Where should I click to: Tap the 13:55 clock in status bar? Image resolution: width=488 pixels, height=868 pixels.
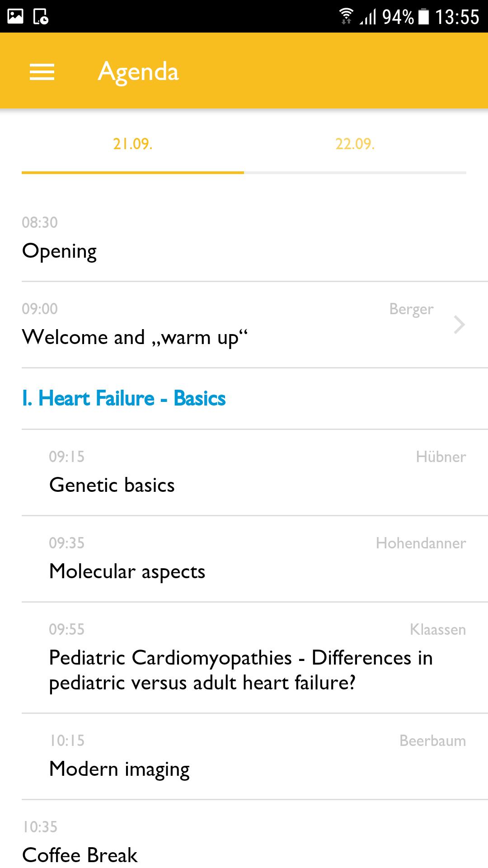[x=457, y=17]
